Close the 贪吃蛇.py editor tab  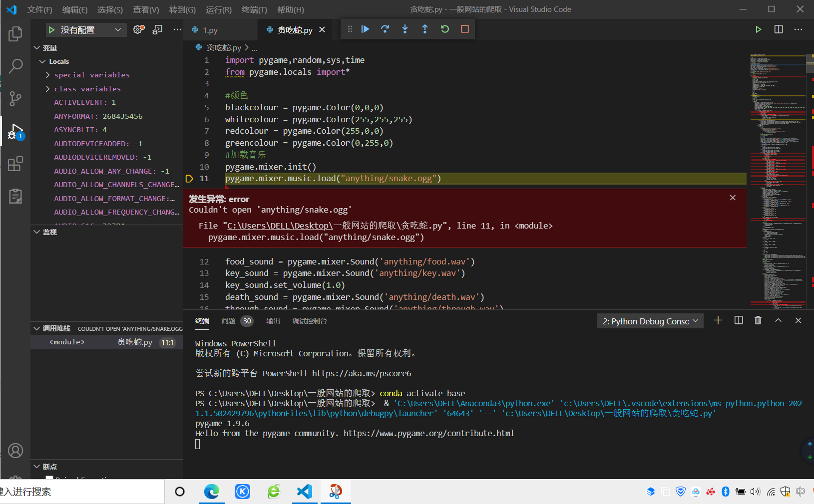click(322, 30)
